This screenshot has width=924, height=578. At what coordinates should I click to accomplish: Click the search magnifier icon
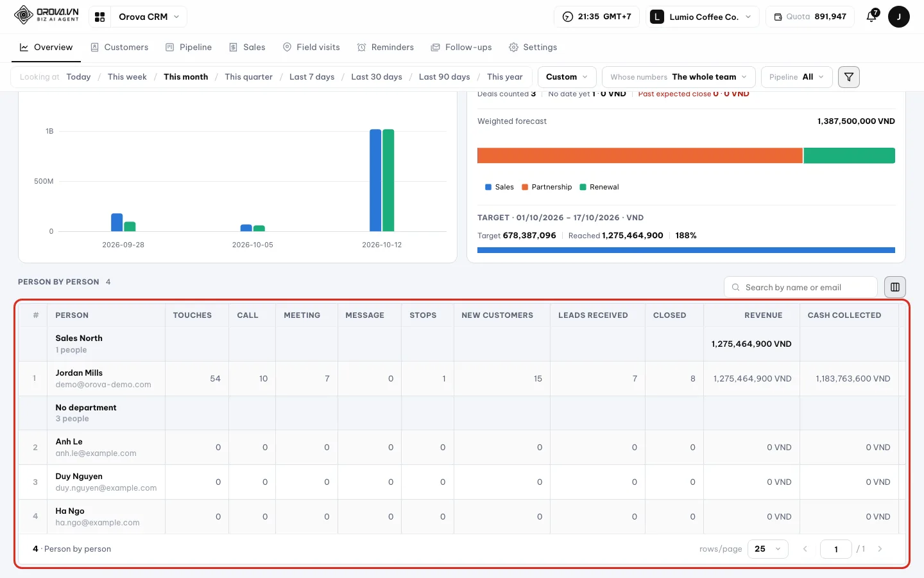click(x=736, y=287)
